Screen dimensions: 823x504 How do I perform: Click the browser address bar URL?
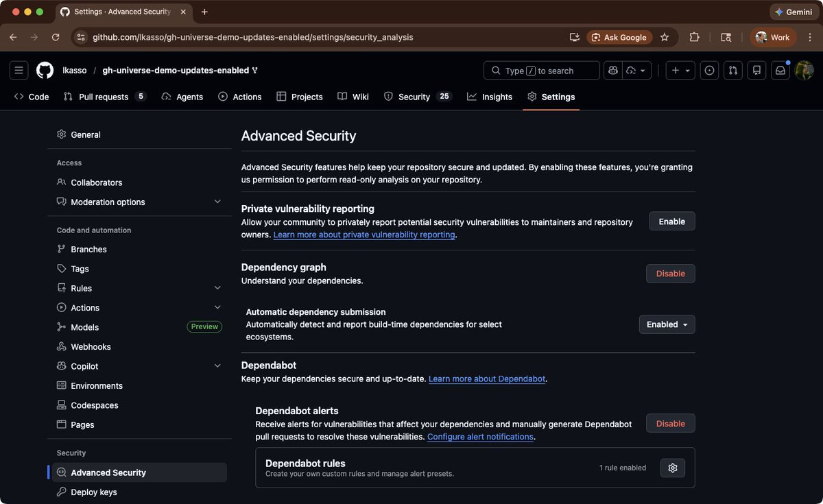click(253, 38)
